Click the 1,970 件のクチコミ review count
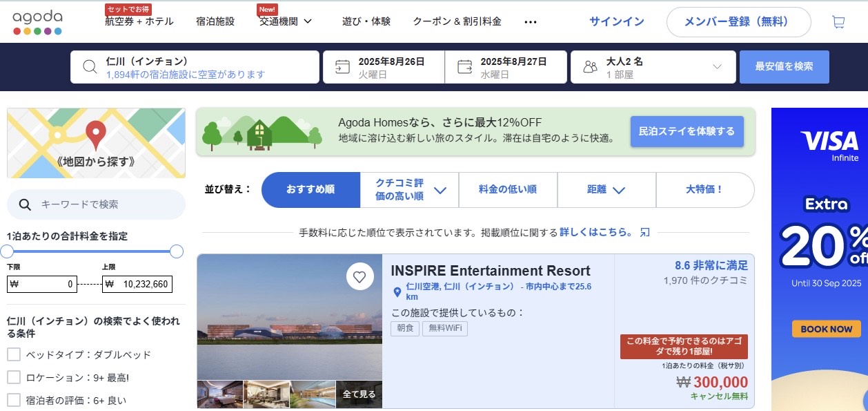Image resolution: width=868 pixels, height=411 pixels. 705,280
